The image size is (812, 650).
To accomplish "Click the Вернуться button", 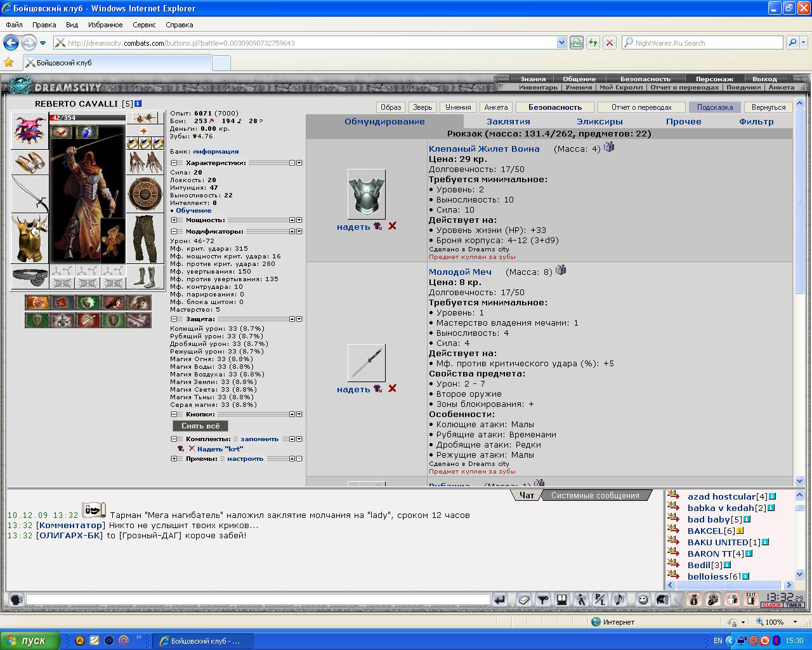I will 768,107.
